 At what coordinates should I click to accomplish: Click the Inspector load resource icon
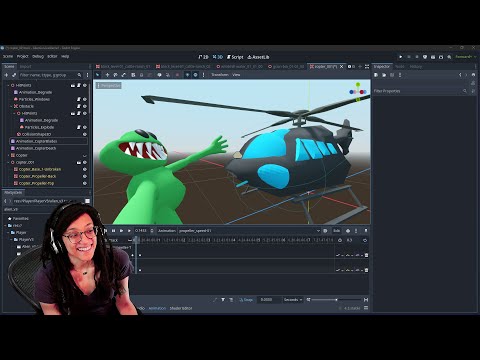click(384, 75)
